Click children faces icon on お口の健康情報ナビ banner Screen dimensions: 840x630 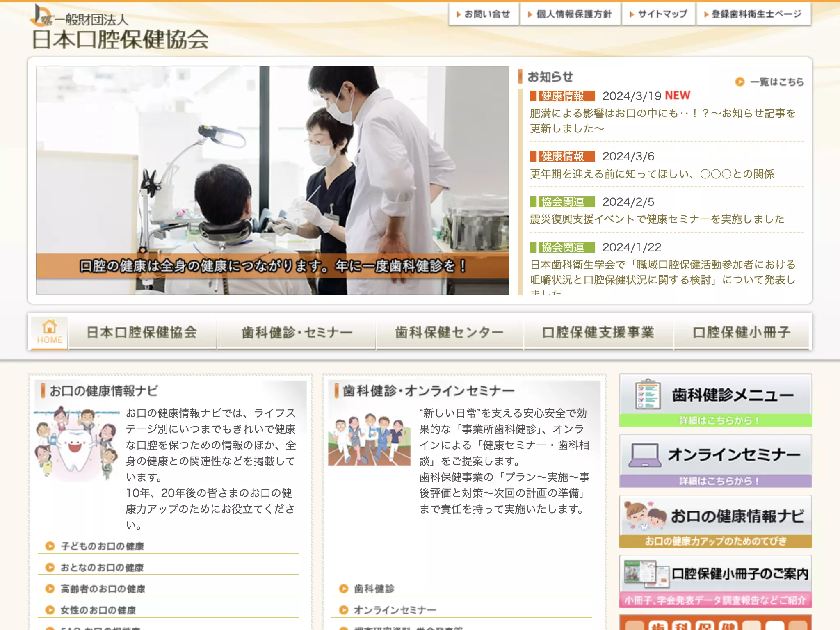[645, 515]
